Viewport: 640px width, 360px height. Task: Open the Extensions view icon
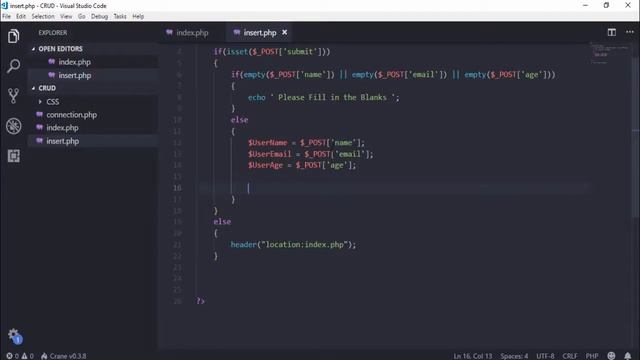13,156
